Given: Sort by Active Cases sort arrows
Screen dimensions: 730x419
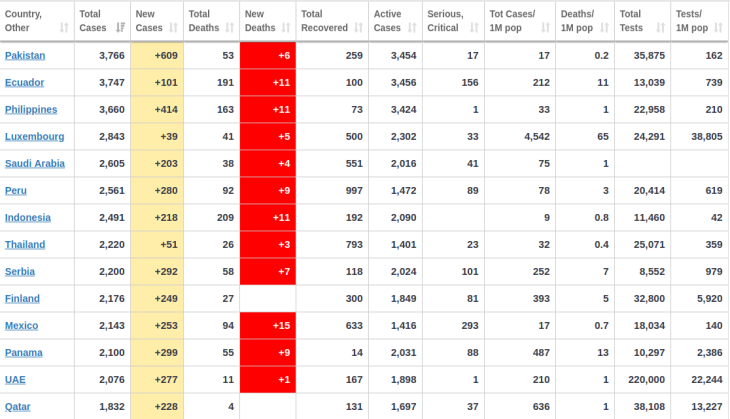Looking at the screenshot, I should click(x=412, y=28).
